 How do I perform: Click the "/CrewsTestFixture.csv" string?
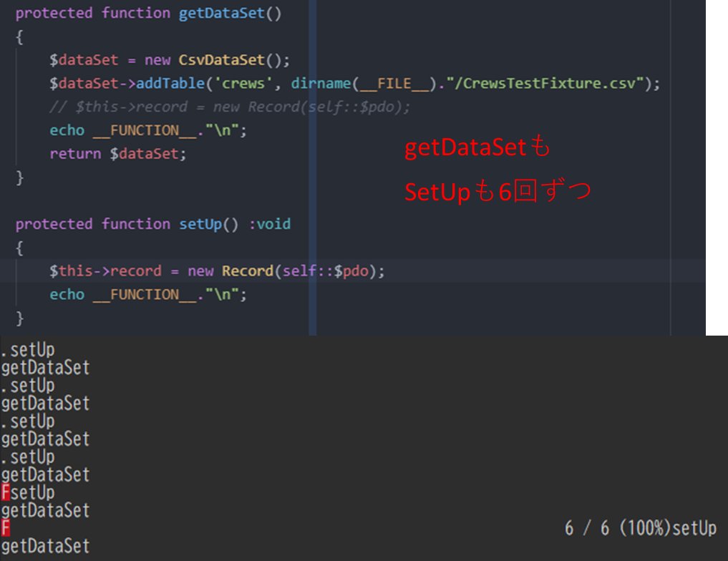[545, 83]
